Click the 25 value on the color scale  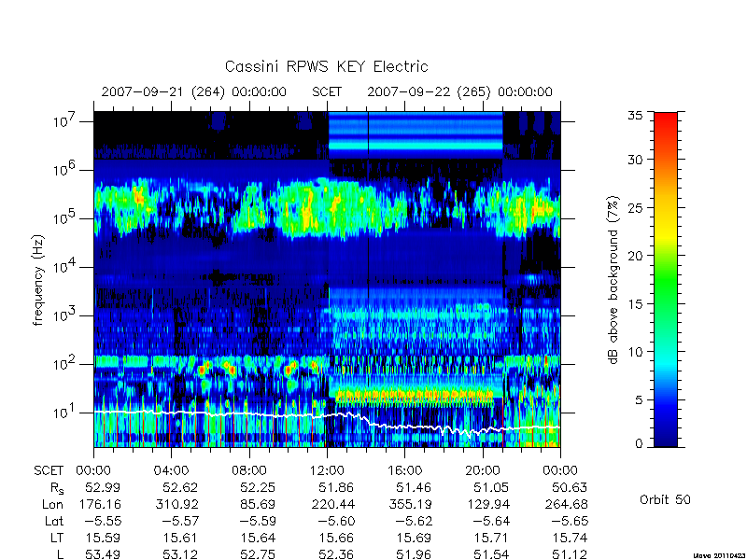[x=635, y=207]
